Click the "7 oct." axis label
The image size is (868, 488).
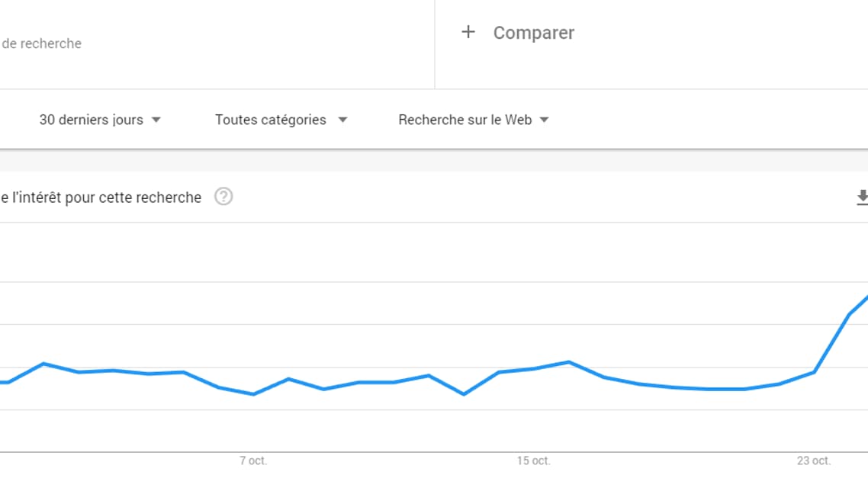[253, 461]
